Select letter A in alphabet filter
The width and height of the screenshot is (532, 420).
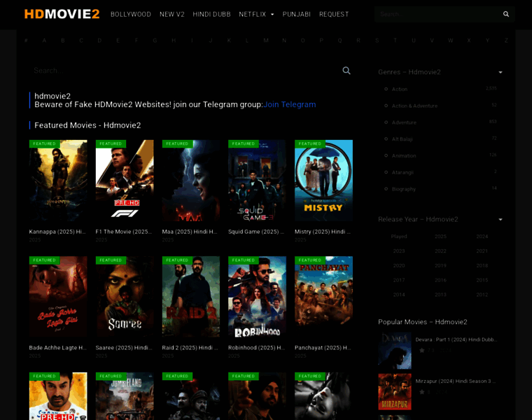tap(44, 41)
